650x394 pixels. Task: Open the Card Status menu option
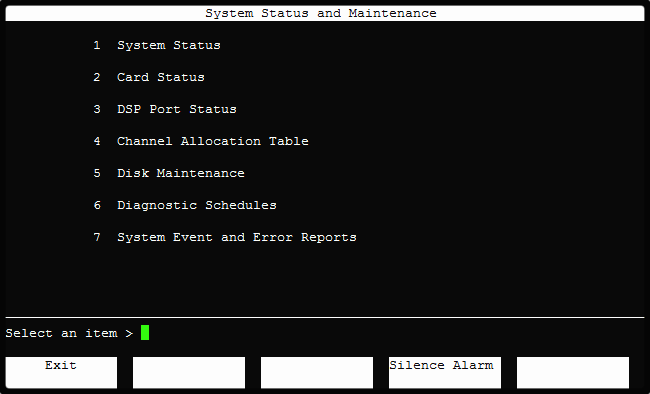[149, 77]
